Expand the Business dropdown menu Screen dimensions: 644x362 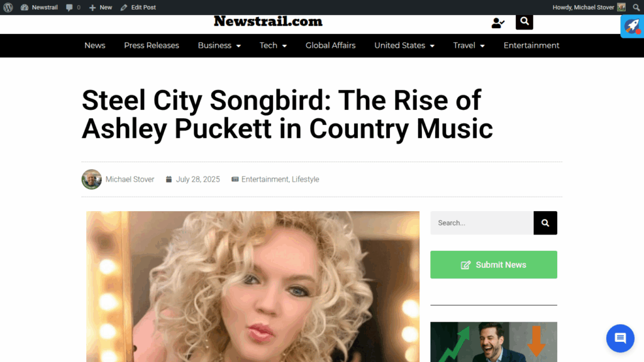click(x=219, y=45)
